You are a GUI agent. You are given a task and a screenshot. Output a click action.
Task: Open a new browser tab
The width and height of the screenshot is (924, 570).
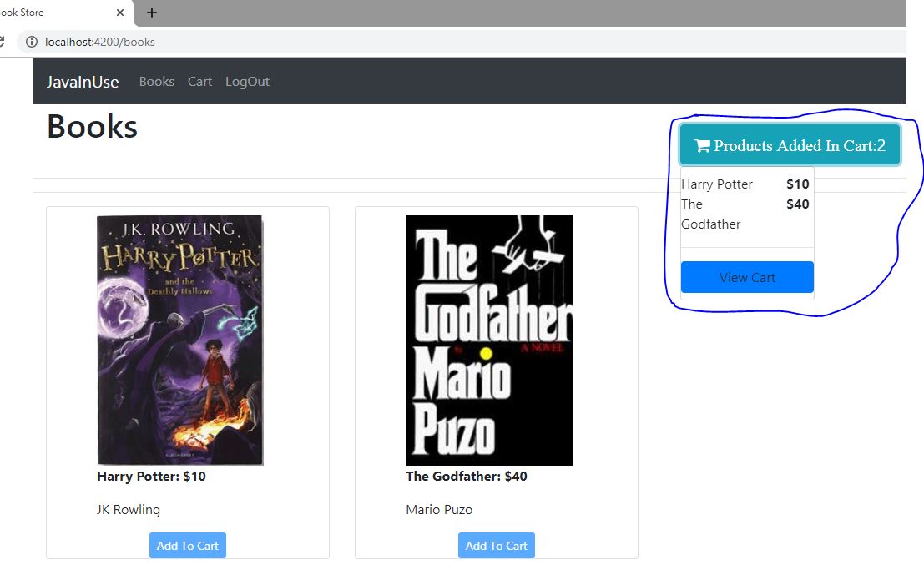[x=151, y=13]
